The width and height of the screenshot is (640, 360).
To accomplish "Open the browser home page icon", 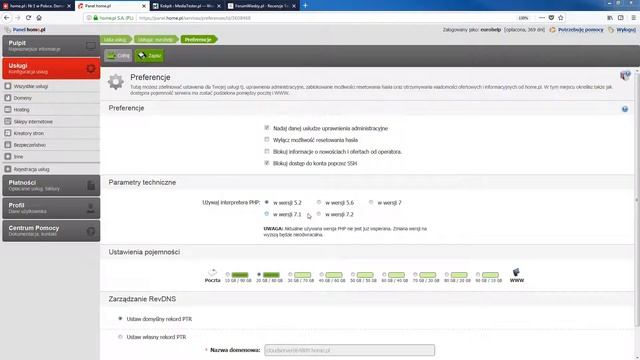I will (39, 18).
